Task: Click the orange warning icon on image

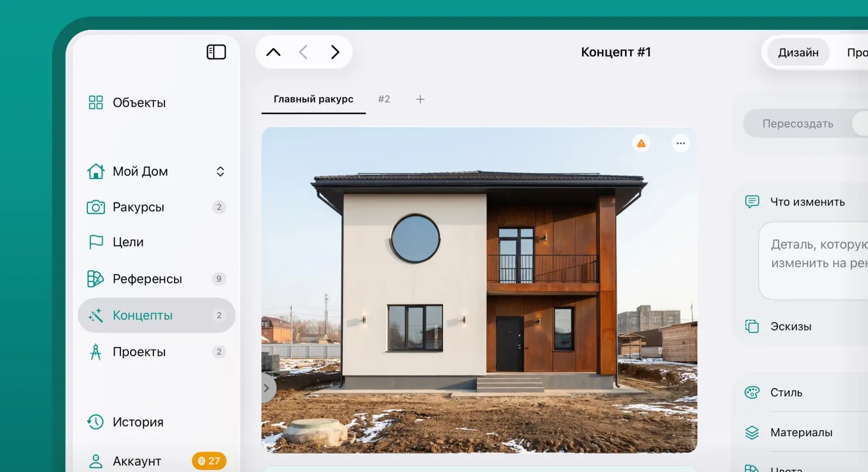Action: click(641, 143)
